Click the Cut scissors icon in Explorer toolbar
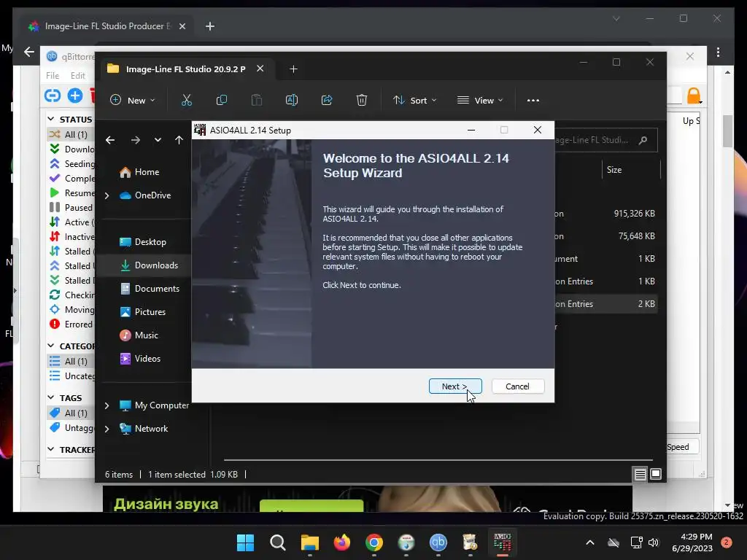Image resolution: width=747 pixels, height=560 pixels. (187, 100)
